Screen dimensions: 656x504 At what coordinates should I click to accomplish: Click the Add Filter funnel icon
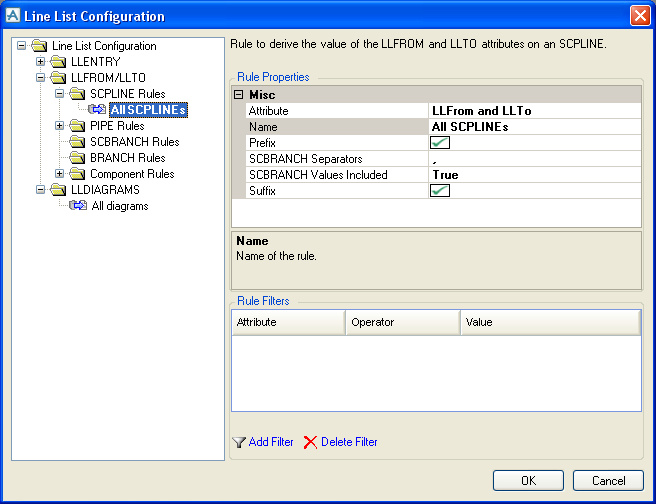pos(238,442)
